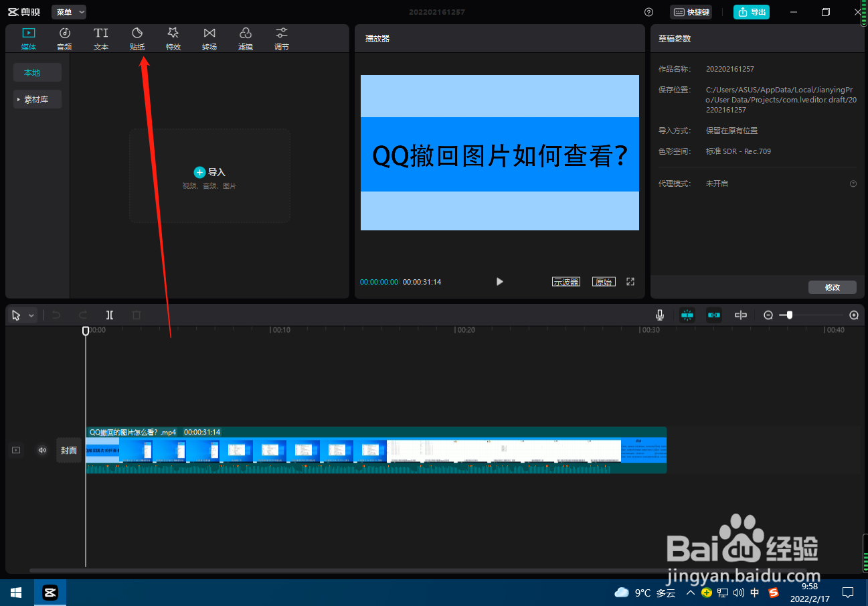The height and width of the screenshot is (606, 868).
Task: Toggle the auto-snap linkage button
Action: tap(714, 315)
